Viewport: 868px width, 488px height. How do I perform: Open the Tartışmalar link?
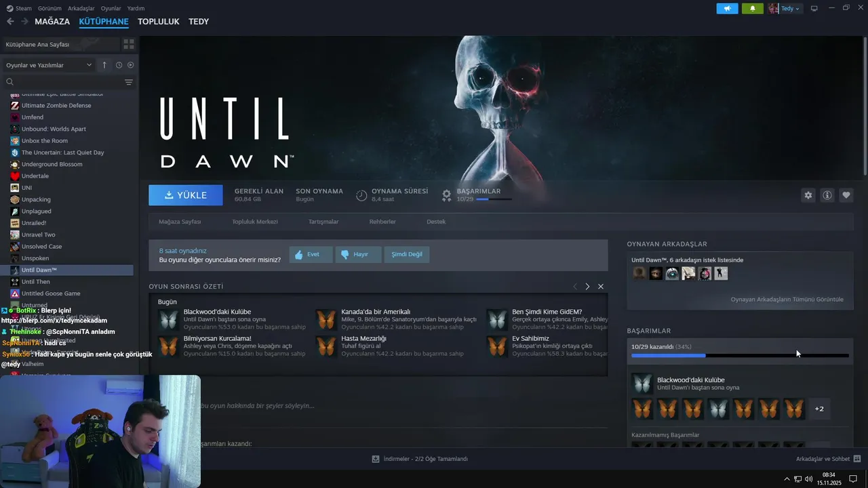pyautogui.click(x=323, y=222)
